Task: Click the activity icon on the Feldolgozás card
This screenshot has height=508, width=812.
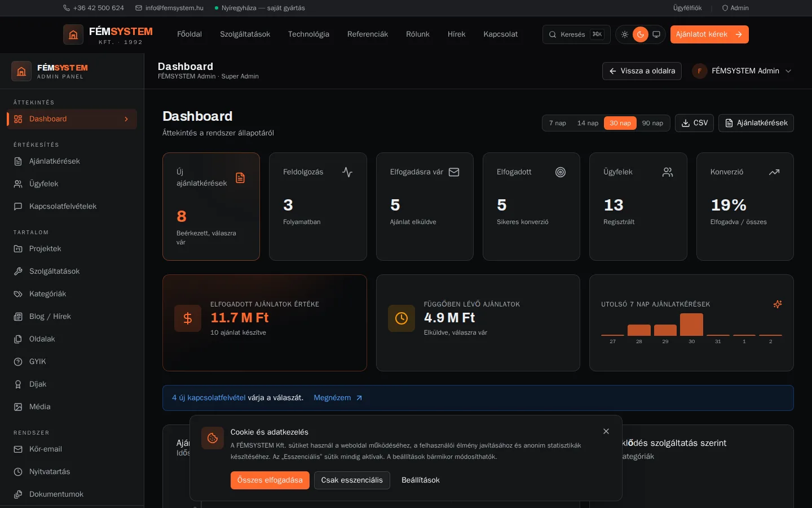Action: (347, 172)
